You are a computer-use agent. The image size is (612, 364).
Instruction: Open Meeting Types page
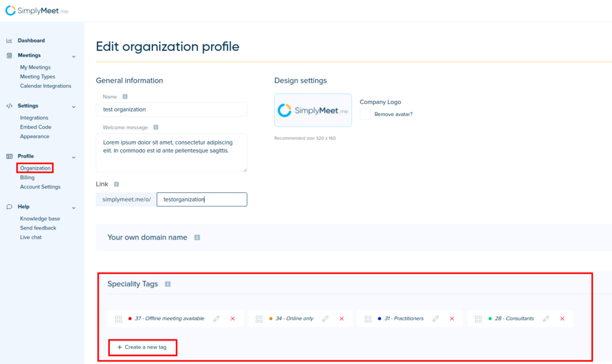38,77
